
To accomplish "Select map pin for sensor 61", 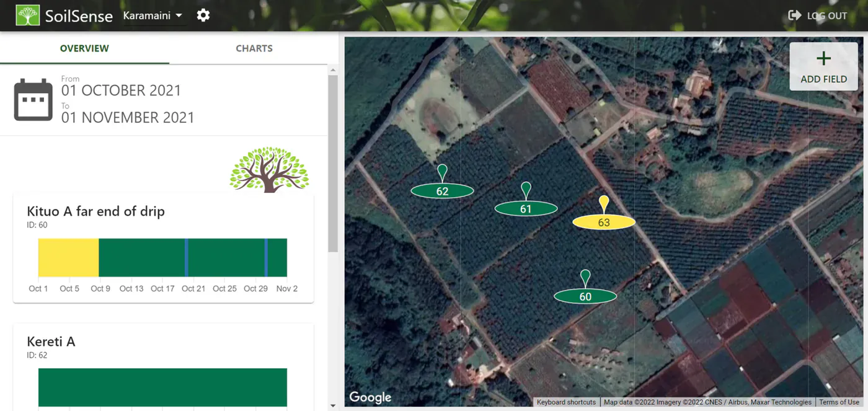I will click(x=526, y=200).
